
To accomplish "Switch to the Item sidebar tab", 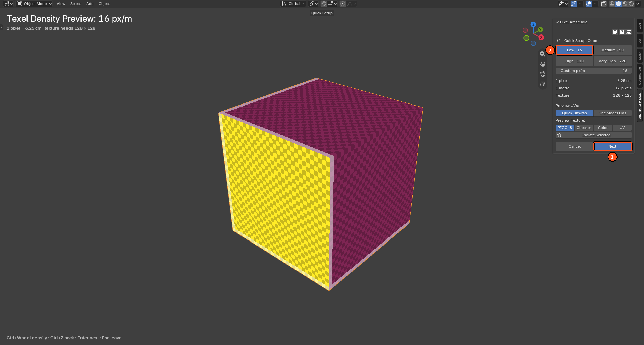I will pos(640,25).
